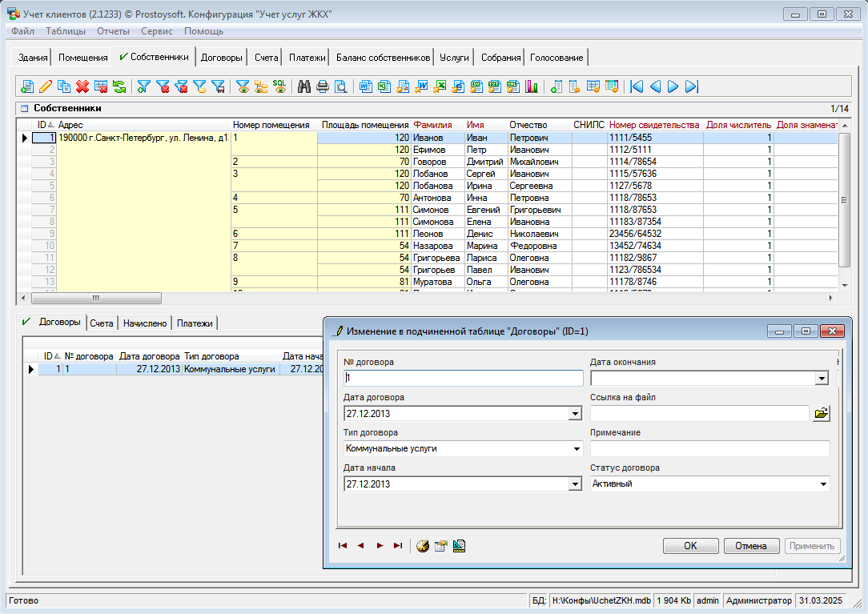Click the green refresh table icon

coord(119,86)
